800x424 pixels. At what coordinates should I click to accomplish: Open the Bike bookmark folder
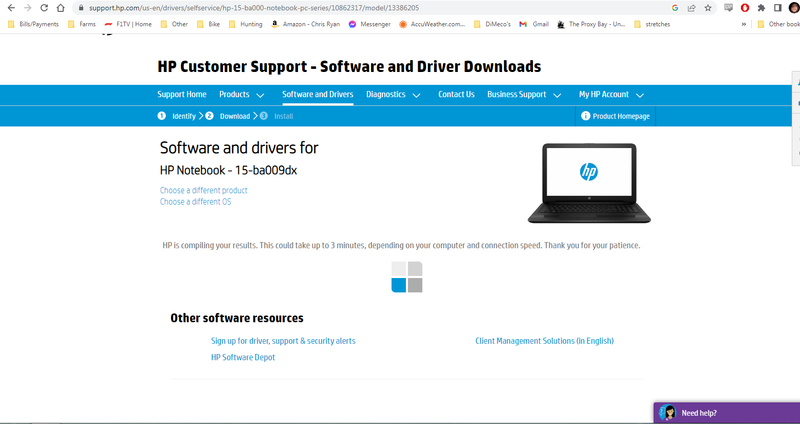[x=208, y=24]
